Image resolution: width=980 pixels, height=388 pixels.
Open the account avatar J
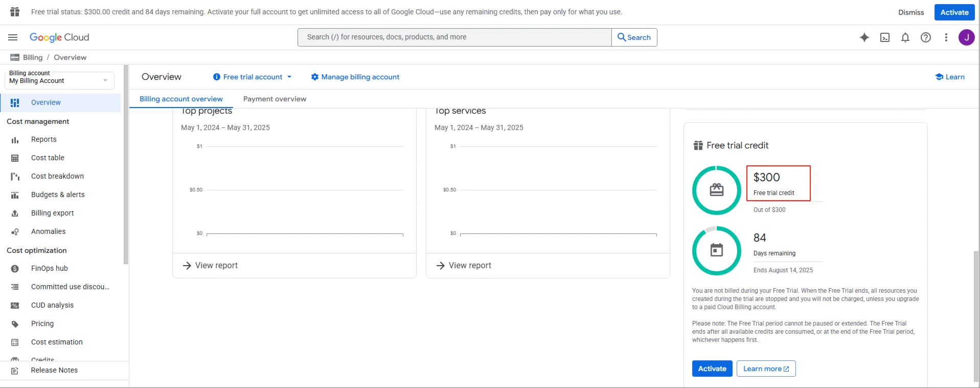tap(967, 37)
